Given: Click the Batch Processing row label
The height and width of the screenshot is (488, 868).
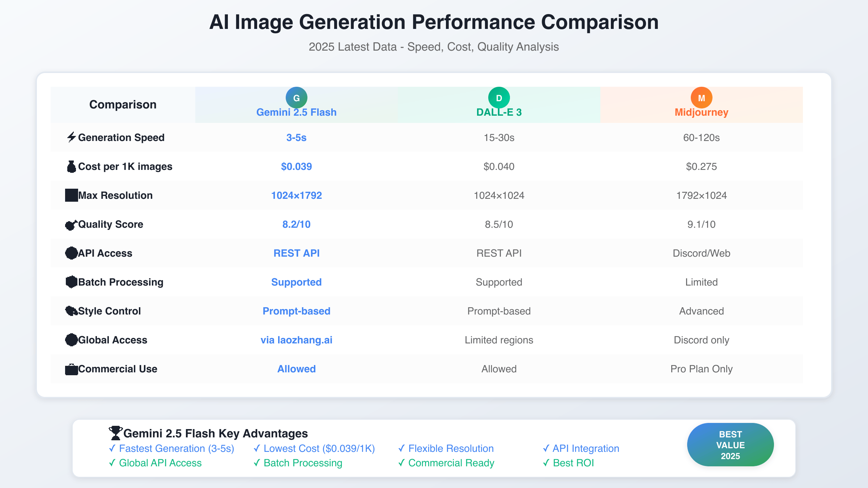Looking at the screenshot, I should click(121, 282).
